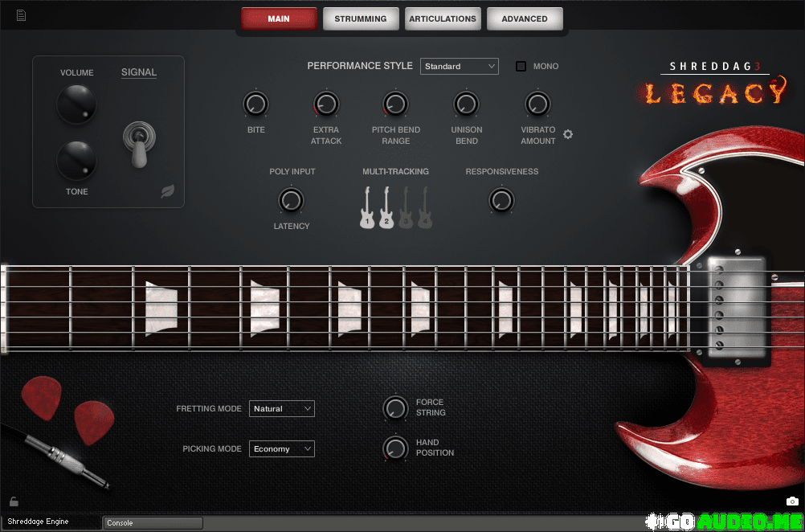Open the document icon at top left
Viewport: 805px width, 532px height.
(21, 16)
